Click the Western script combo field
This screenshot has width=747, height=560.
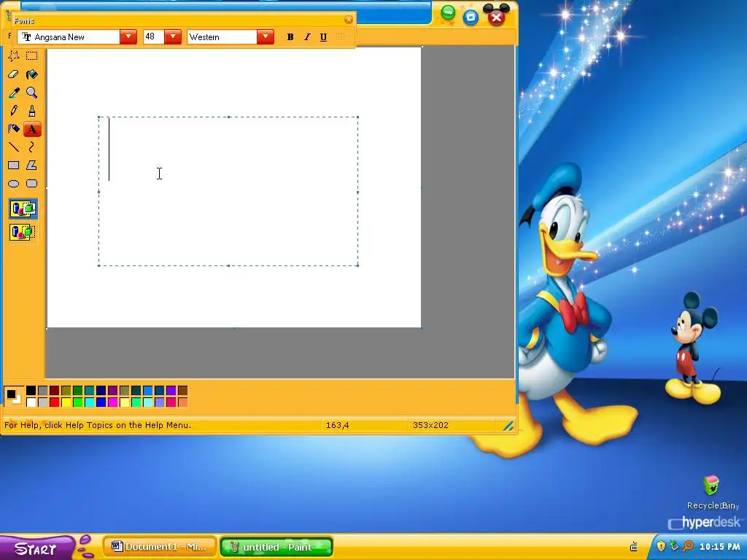[x=222, y=37]
